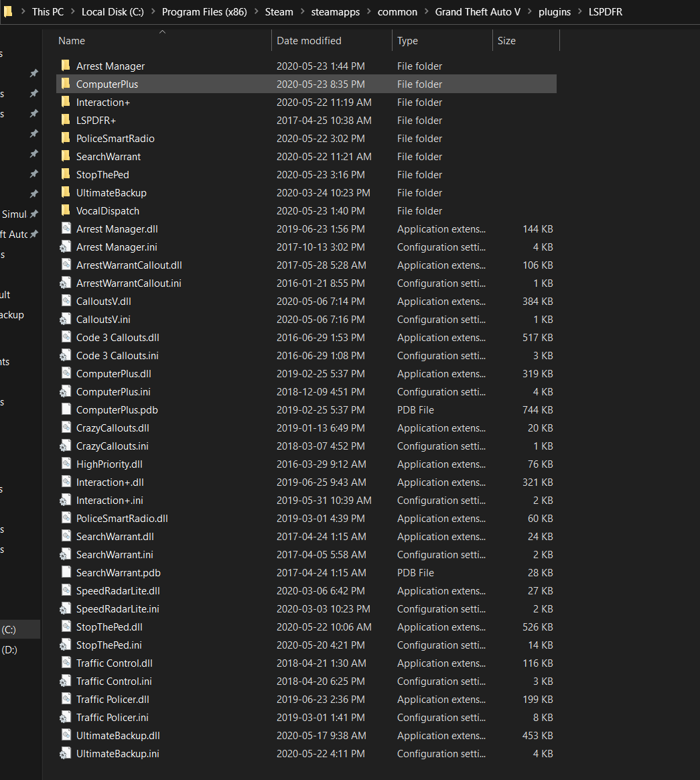Click the SpeedRadarLite.dll file icon

click(x=66, y=590)
